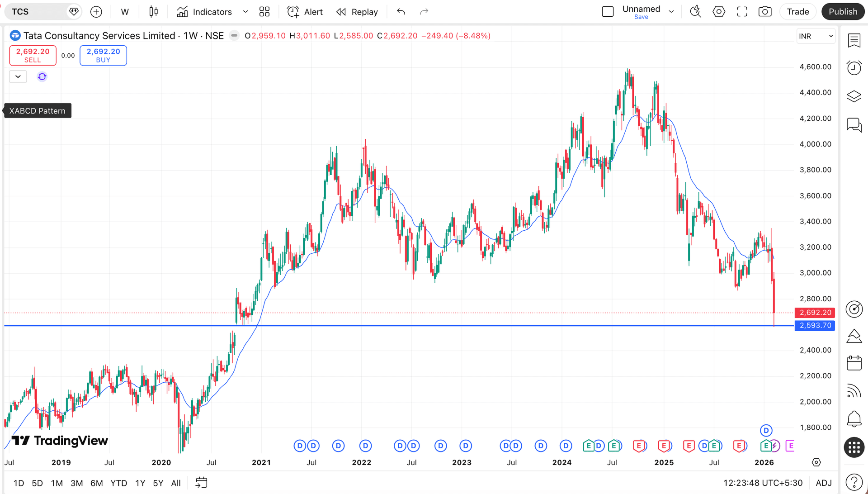Open time axis settings gear icon
868x494 pixels.
[x=816, y=462]
